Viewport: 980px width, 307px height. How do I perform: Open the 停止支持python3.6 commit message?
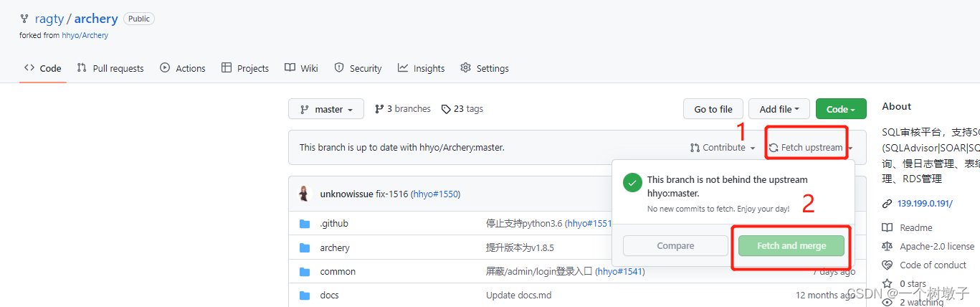point(524,224)
